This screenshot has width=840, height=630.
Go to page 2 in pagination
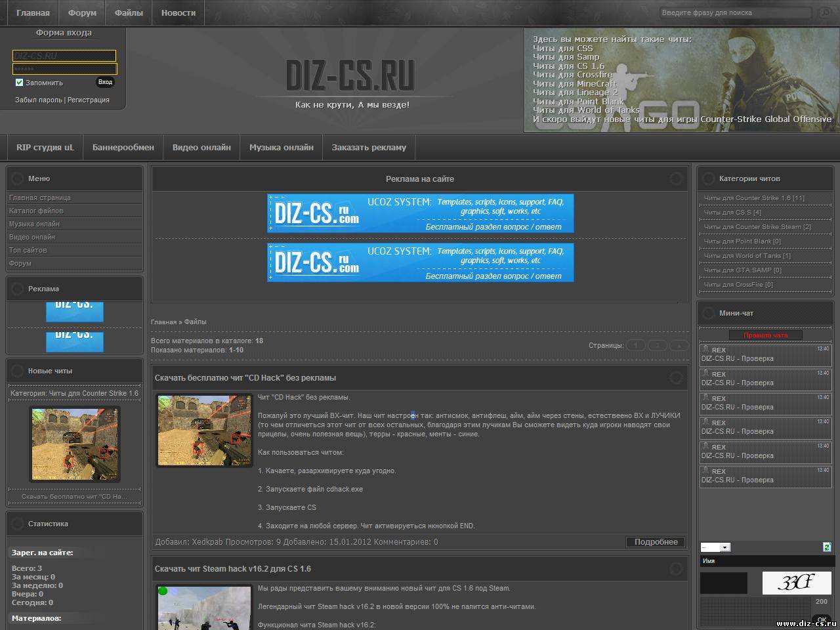[657, 345]
